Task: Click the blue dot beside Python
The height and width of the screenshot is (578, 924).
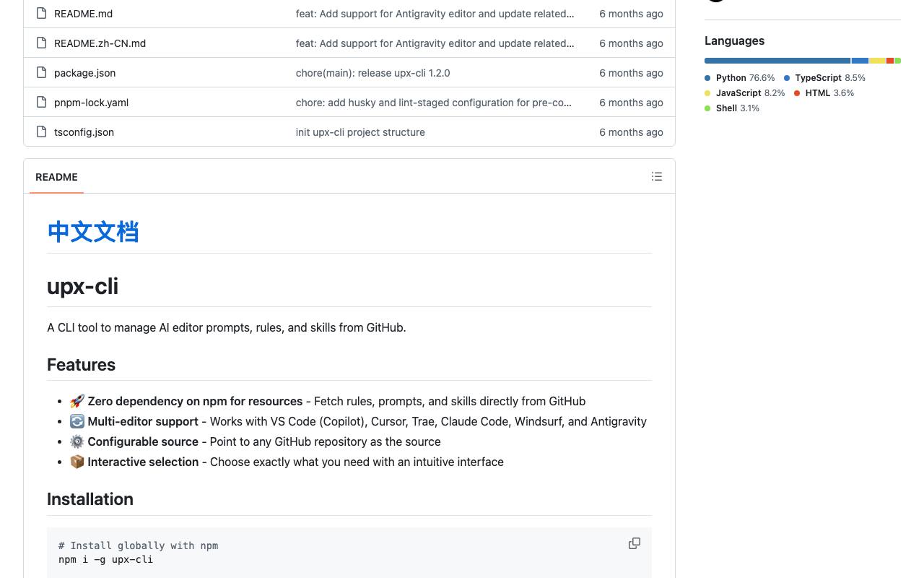Action: pos(707,78)
